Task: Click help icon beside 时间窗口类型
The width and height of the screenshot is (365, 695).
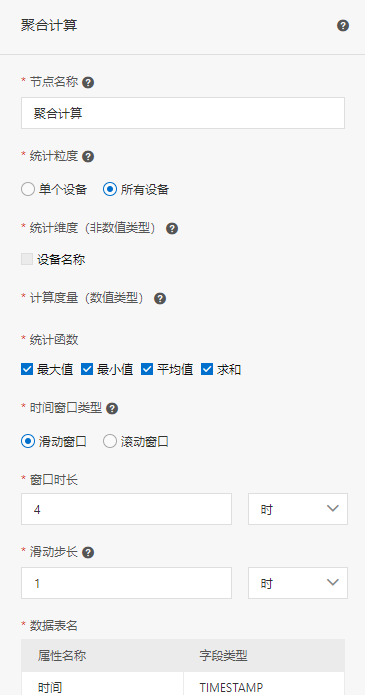Action: 112,409
